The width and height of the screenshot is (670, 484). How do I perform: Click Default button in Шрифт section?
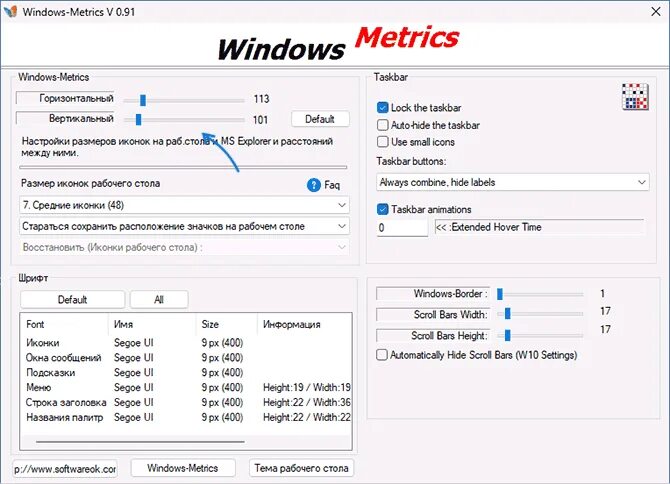click(x=72, y=299)
